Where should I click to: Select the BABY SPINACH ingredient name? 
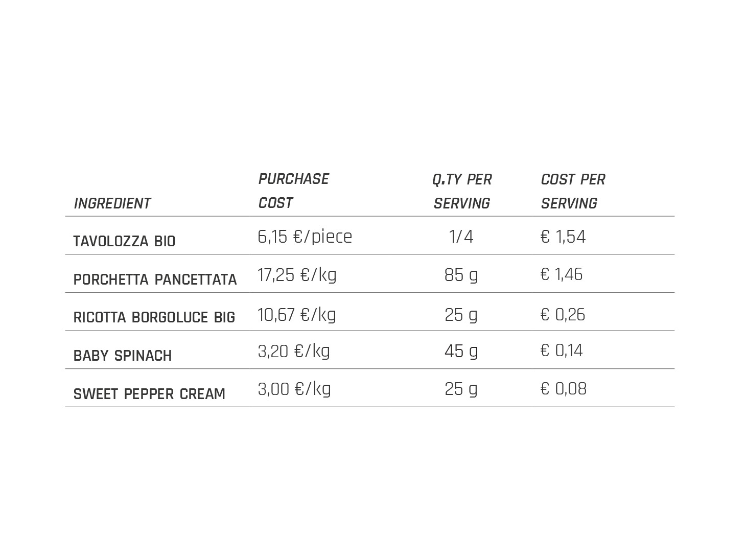(x=123, y=356)
